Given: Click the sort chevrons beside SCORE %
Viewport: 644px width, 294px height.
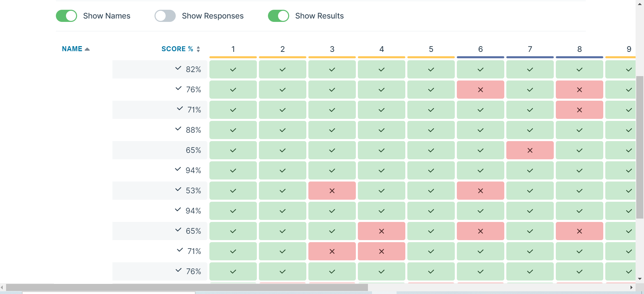Looking at the screenshot, I should coord(198,48).
